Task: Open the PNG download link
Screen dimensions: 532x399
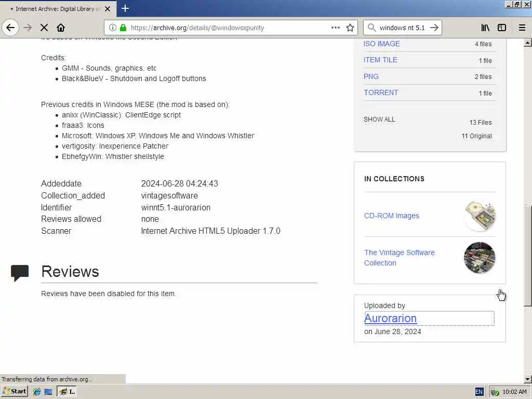Action: (371, 76)
